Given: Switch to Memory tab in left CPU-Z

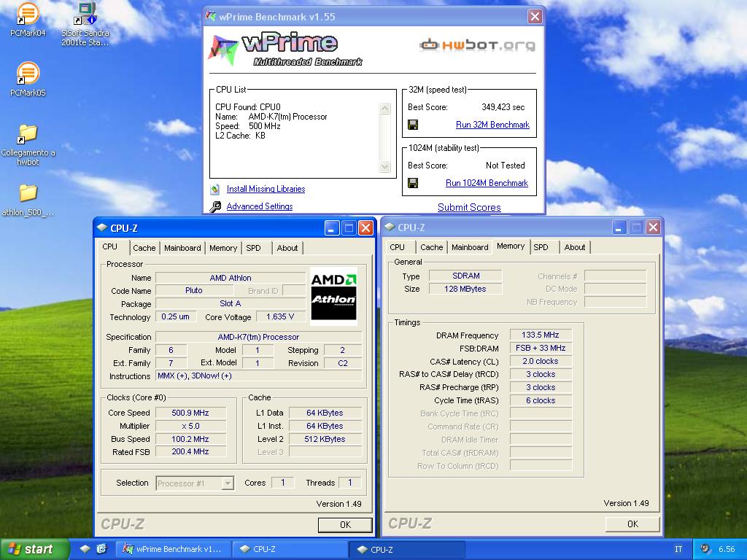Looking at the screenshot, I should click(x=223, y=248).
